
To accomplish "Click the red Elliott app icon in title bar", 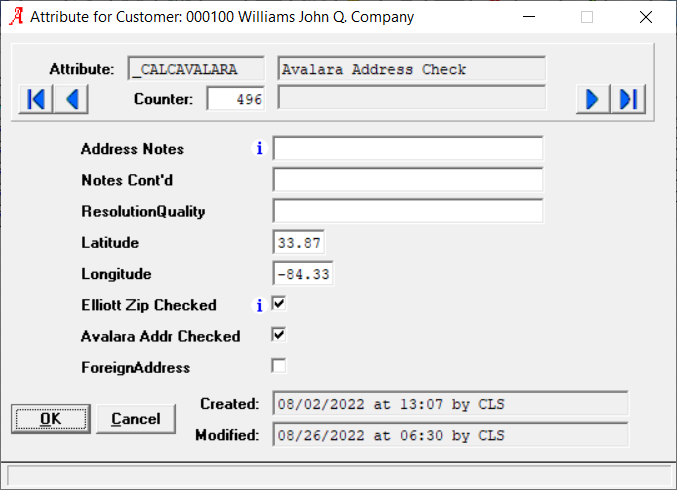I will pos(16,17).
